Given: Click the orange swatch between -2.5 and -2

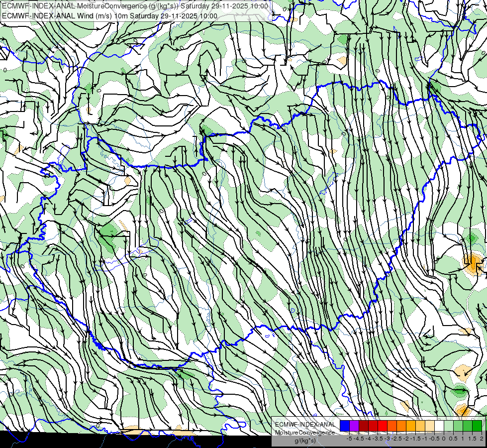Looking at the screenshot, I should click(x=401, y=426).
